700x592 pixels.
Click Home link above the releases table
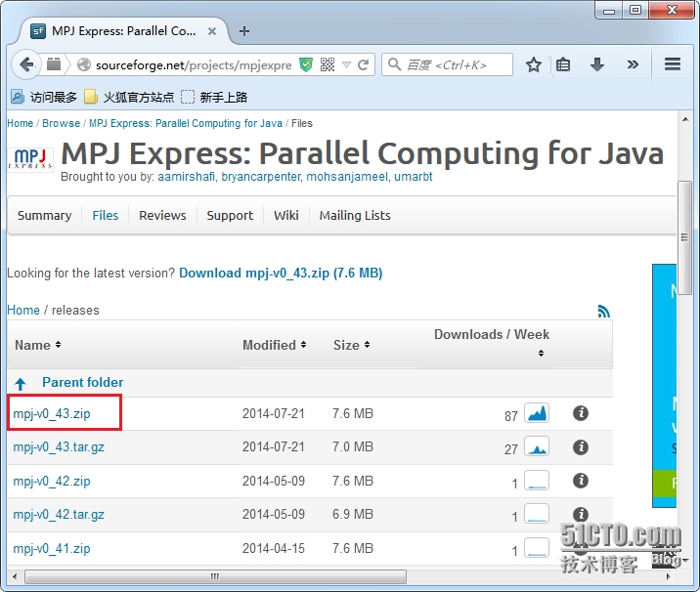(23, 310)
